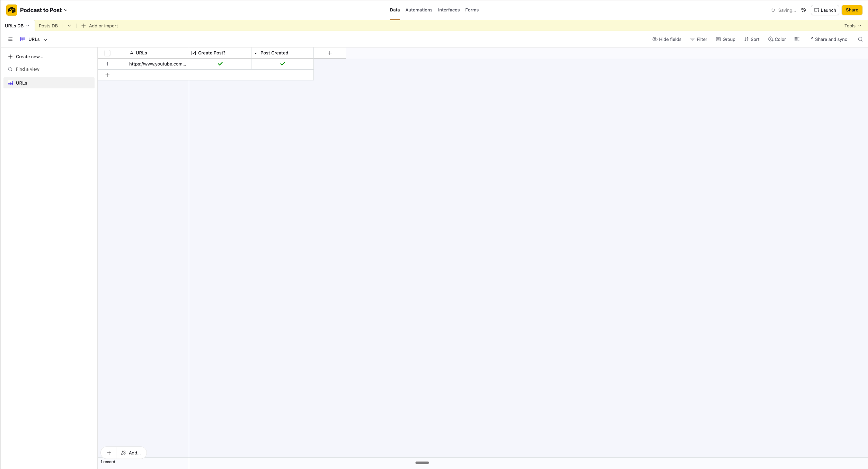Open the Posts DB table tab
This screenshot has height=469, width=868.
pyautogui.click(x=48, y=26)
